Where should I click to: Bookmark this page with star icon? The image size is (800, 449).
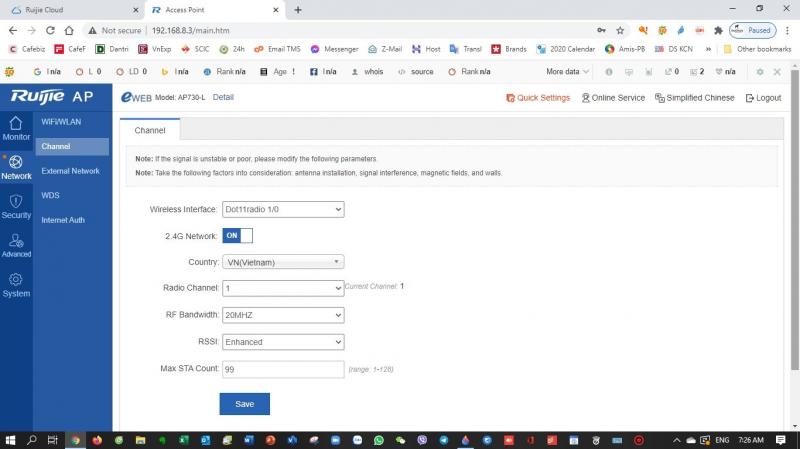click(x=620, y=31)
